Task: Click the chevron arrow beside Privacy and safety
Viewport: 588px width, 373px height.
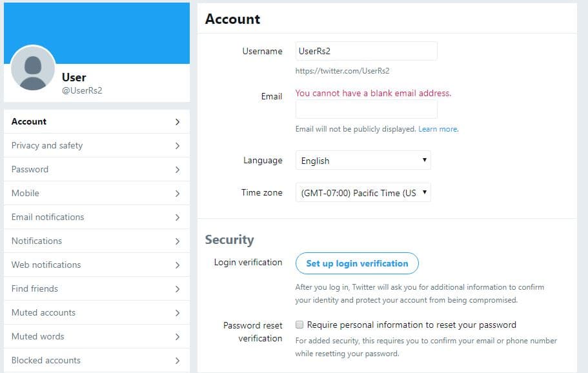Action: click(177, 146)
